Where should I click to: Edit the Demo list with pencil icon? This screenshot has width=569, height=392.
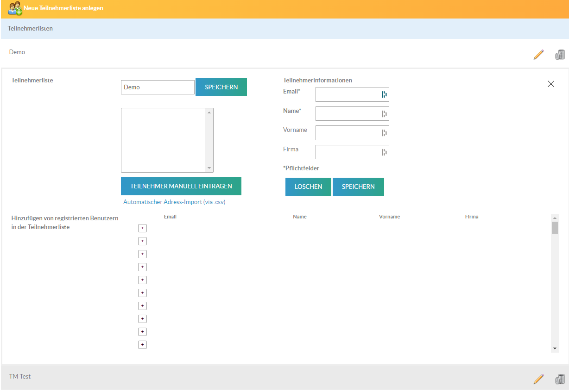click(x=538, y=55)
